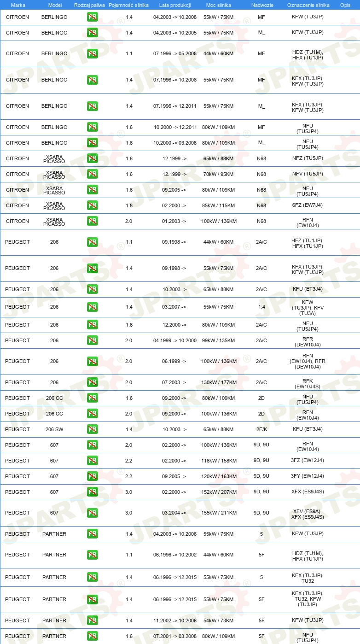The height and width of the screenshot is (644, 360).
Task: Click the '06.1999 ->' production year cell
Action: point(174,361)
